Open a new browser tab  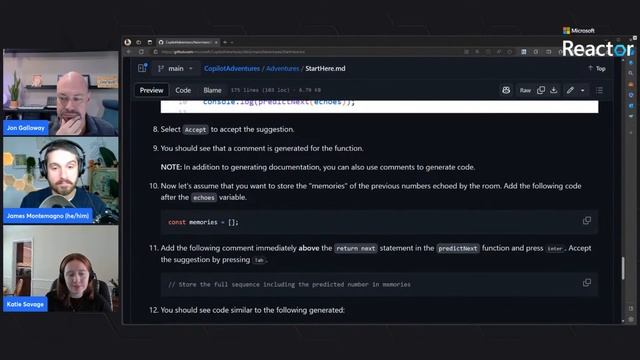pos(225,42)
